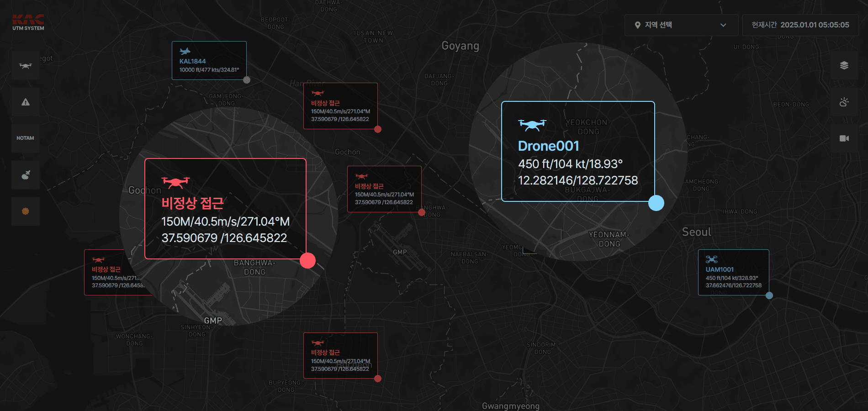This screenshot has height=411, width=868.
Task: Open the NOTAM panel
Action: (x=26, y=138)
